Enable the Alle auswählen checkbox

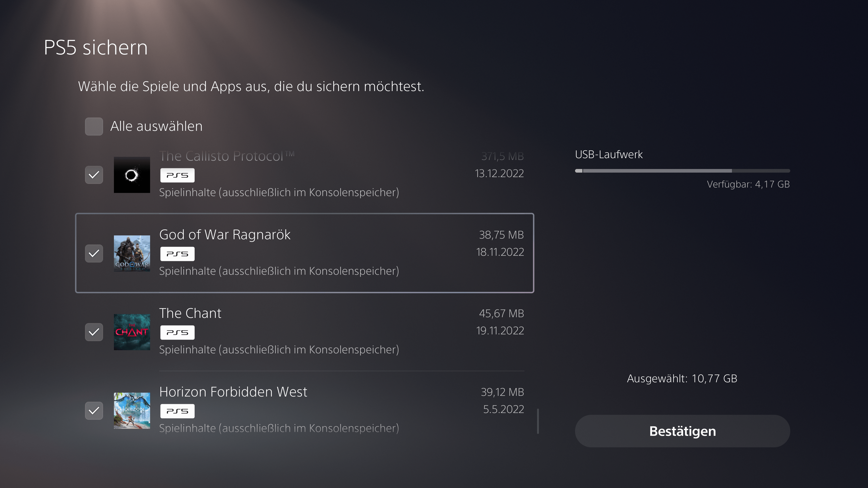(x=94, y=126)
